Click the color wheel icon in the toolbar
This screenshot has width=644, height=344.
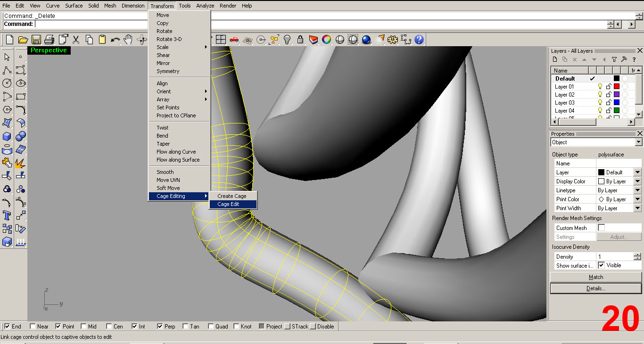(x=326, y=40)
